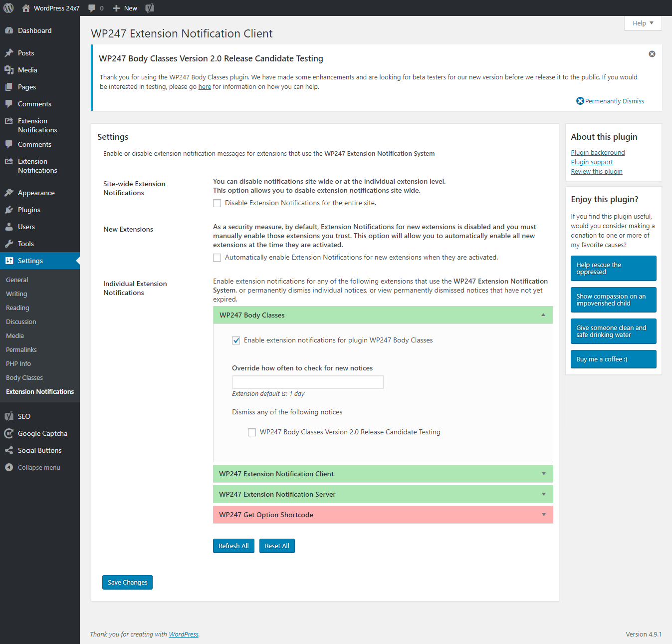Go to the Writing settings submenu

tap(16, 294)
